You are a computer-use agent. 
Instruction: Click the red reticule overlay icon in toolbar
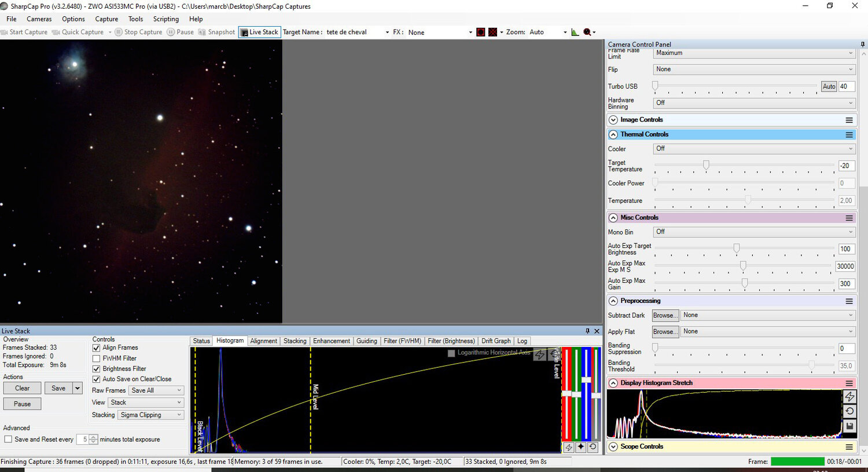click(480, 32)
